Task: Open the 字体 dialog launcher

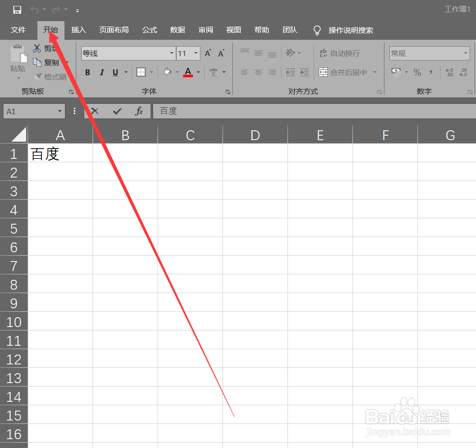Action: pos(228,92)
